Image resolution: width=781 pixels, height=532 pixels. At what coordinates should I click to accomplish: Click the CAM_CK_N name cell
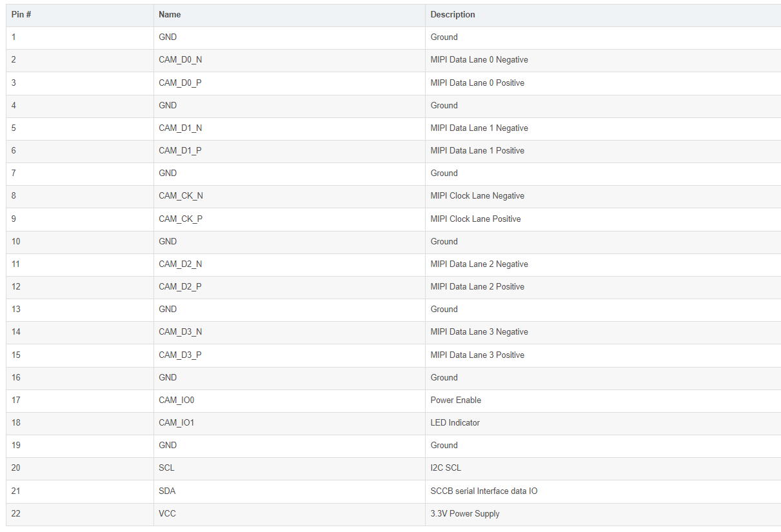pos(181,196)
